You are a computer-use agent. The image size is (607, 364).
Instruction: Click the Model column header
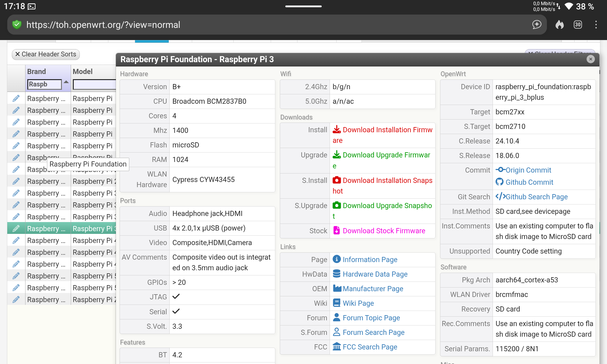[83, 72]
